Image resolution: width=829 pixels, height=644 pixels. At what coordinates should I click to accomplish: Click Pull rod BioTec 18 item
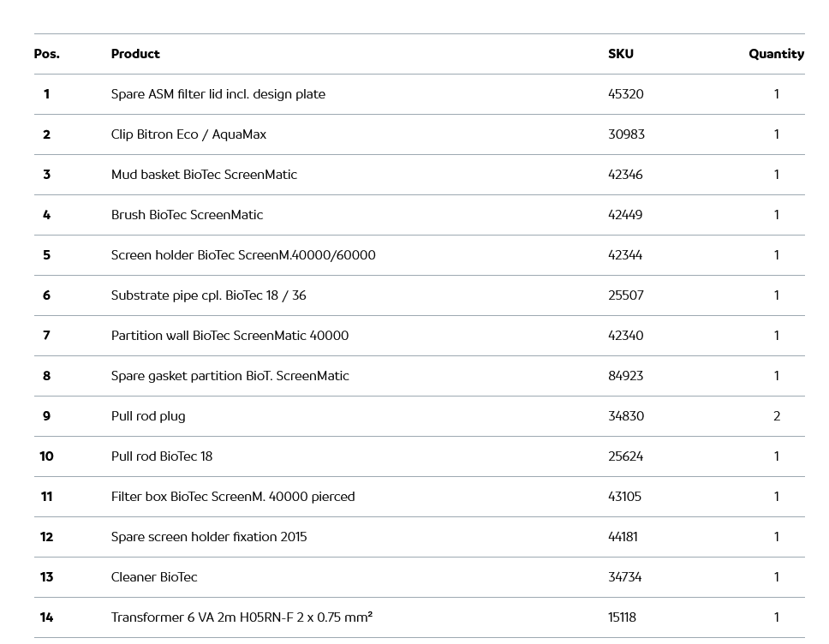pyautogui.click(x=162, y=456)
